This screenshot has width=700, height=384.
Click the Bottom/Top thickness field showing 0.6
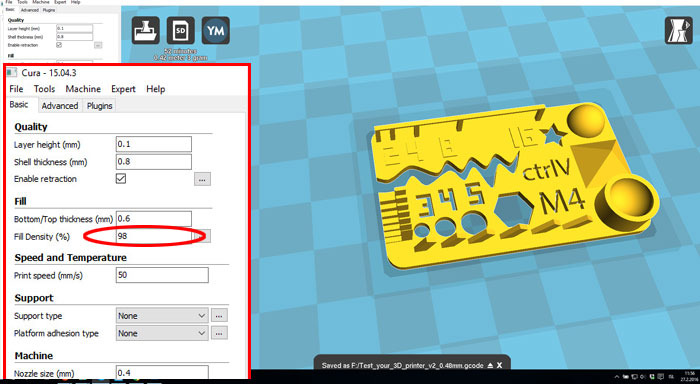pos(154,219)
